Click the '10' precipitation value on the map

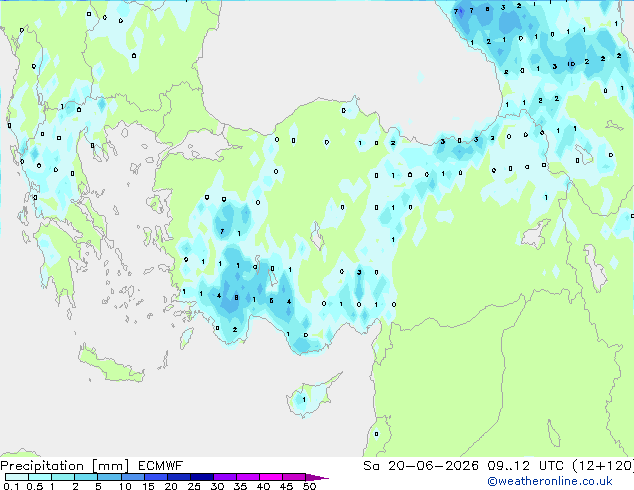pyautogui.click(x=571, y=64)
